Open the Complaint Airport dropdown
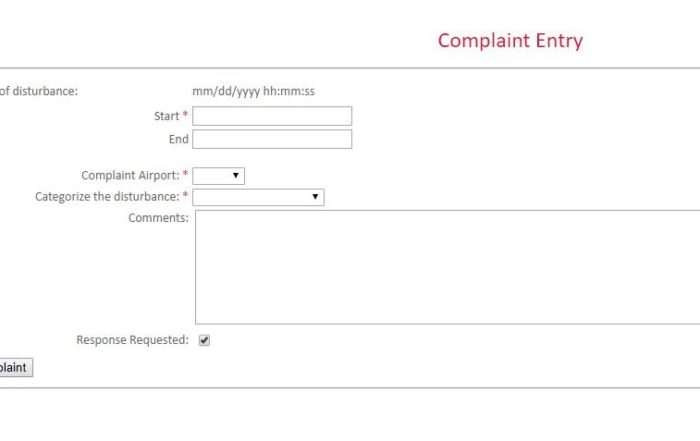 click(x=218, y=176)
